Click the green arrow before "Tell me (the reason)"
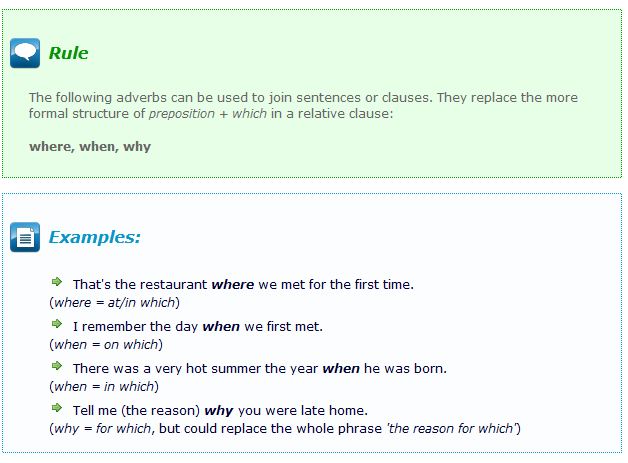628x463 pixels. [x=57, y=408]
